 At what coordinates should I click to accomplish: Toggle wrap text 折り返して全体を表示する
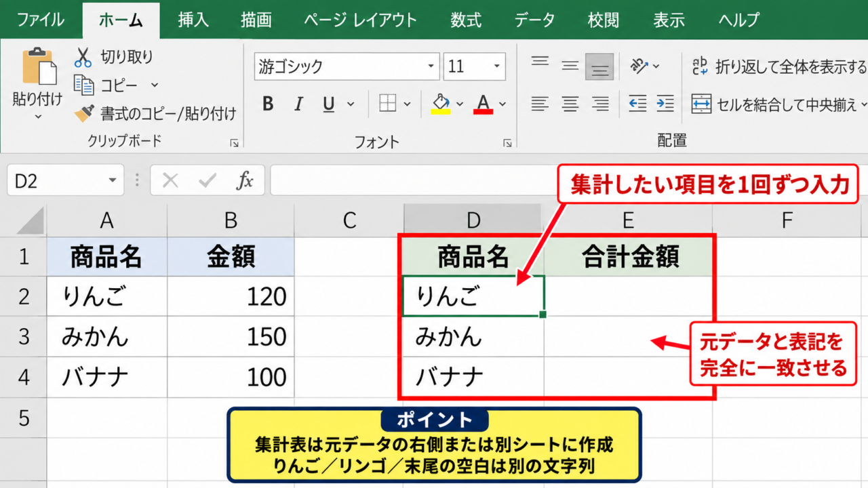coord(779,66)
